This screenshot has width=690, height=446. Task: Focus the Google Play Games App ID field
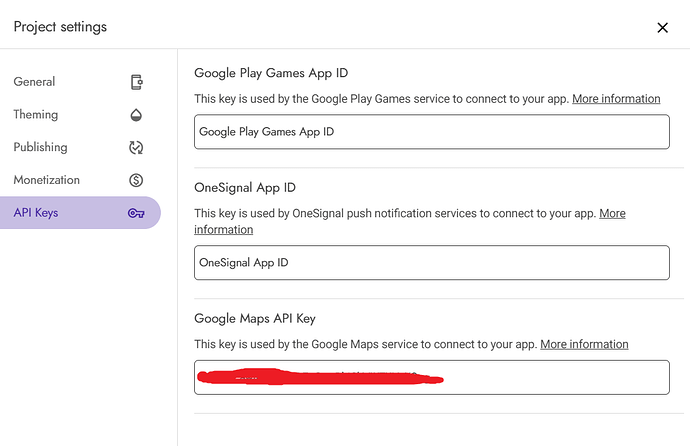click(x=431, y=132)
